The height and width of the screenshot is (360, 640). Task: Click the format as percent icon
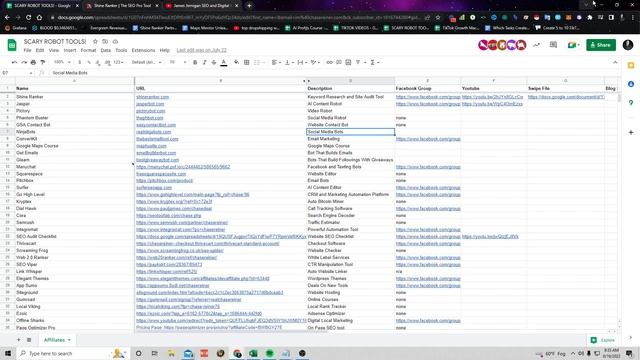(89, 62)
